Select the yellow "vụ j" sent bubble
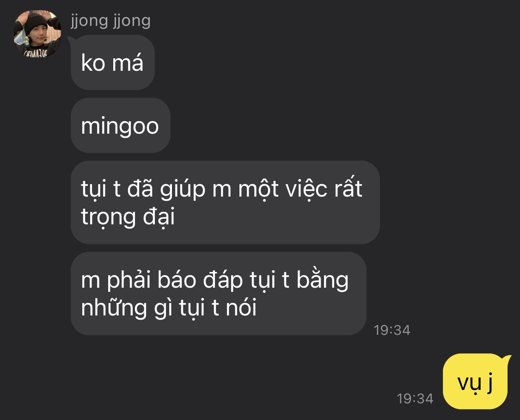The height and width of the screenshot is (420, 520). tap(475, 382)
